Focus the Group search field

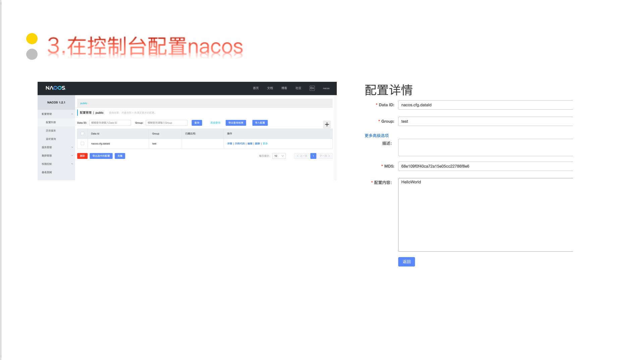click(166, 123)
